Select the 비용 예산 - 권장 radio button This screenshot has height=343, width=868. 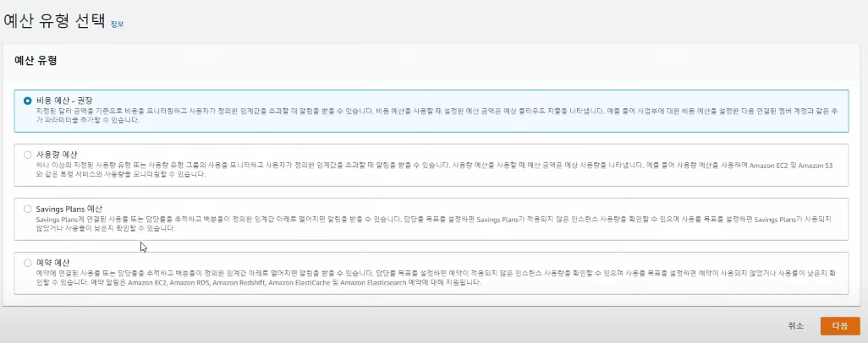click(x=28, y=101)
